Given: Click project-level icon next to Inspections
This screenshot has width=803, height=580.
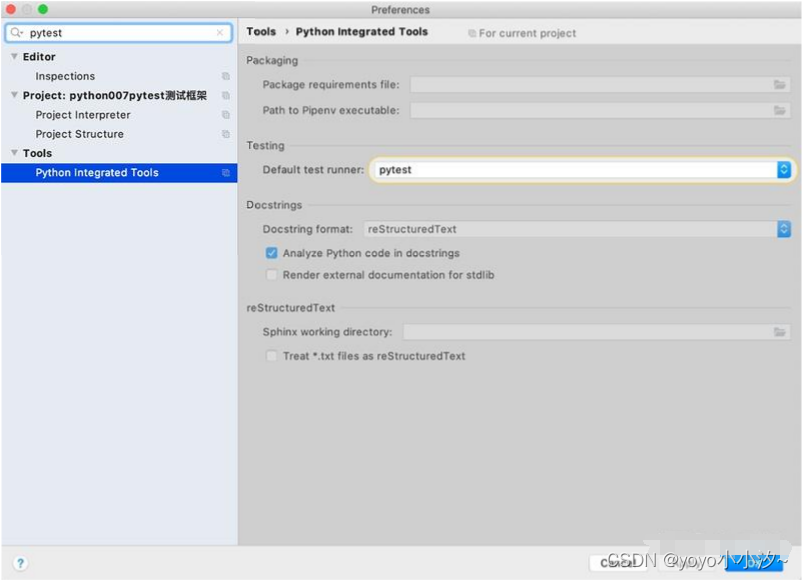Looking at the screenshot, I should (226, 76).
